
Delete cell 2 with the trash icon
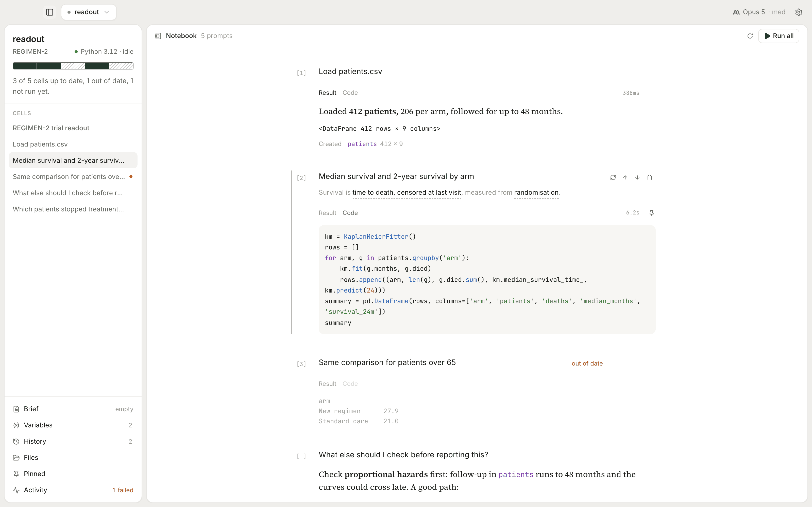click(650, 177)
